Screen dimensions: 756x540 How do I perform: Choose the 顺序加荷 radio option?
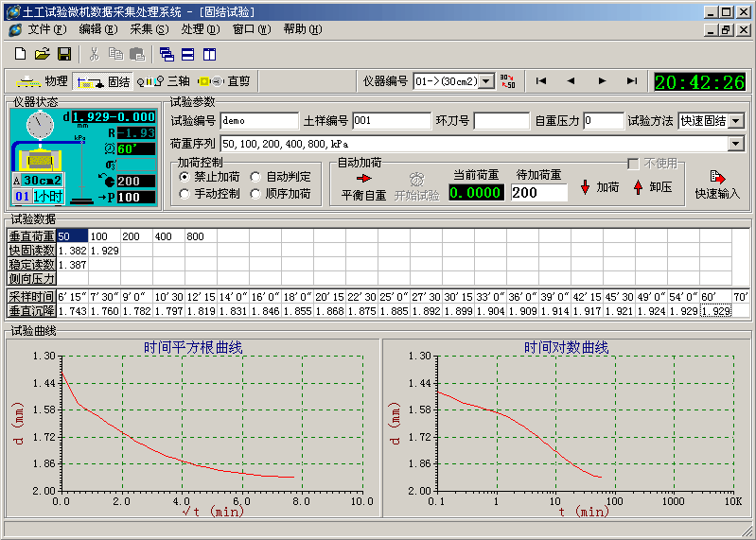(x=257, y=194)
